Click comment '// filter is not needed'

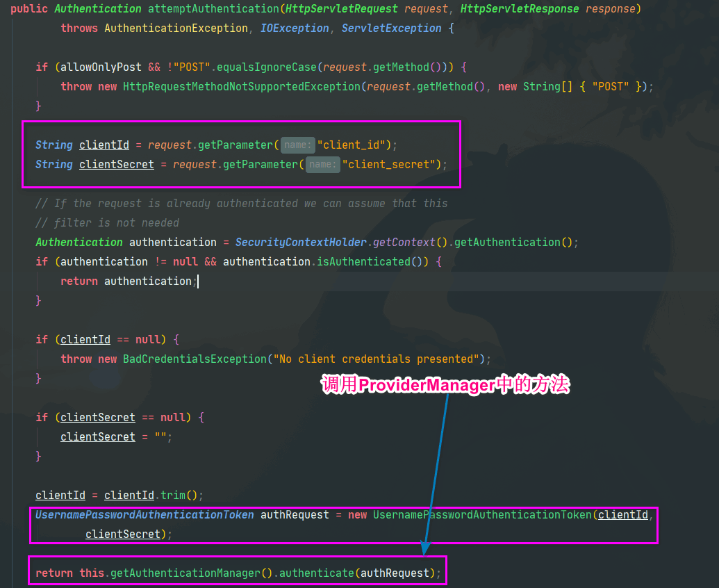tap(107, 223)
